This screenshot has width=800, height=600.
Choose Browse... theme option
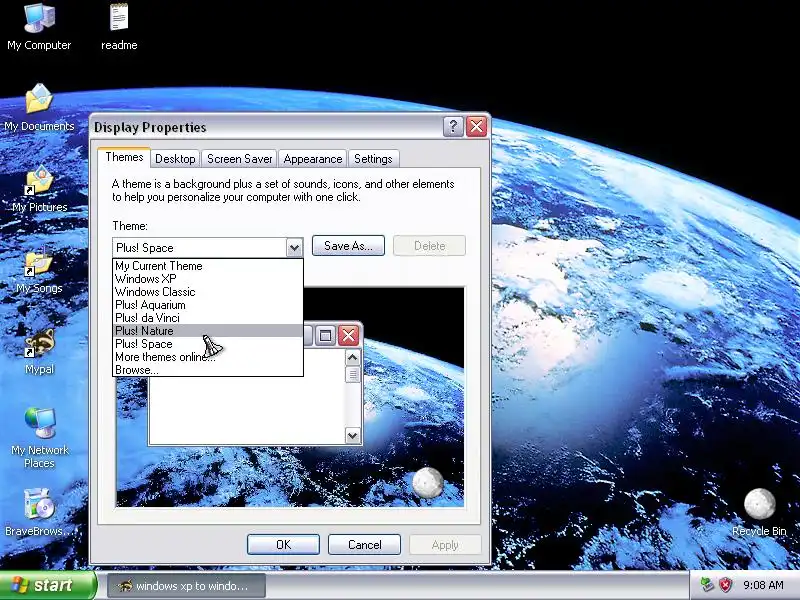[x=208, y=370]
